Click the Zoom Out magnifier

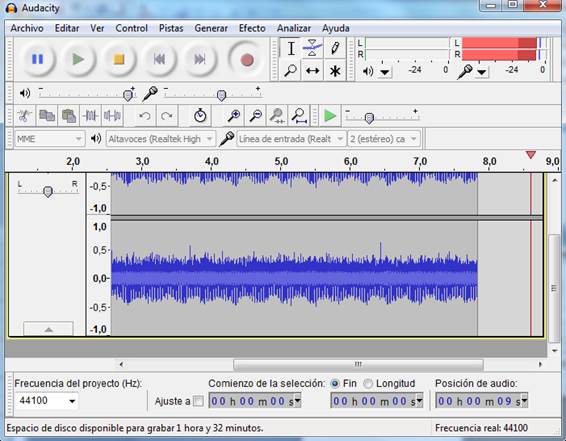(256, 116)
